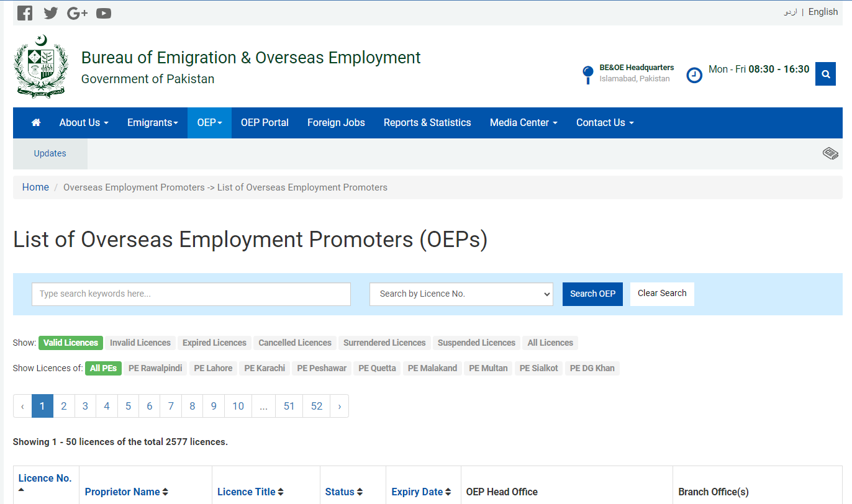The image size is (852, 504).
Task: Click the map pin headquarters icon
Action: (x=587, y=74)
